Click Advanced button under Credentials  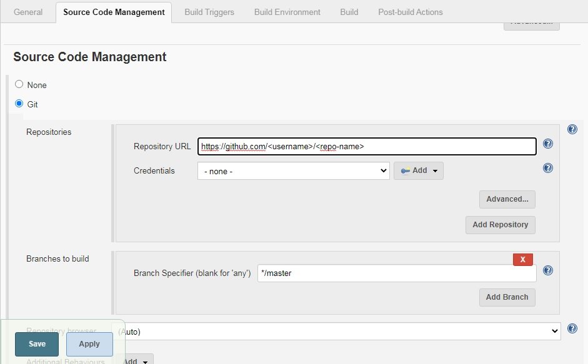(507, 199)
